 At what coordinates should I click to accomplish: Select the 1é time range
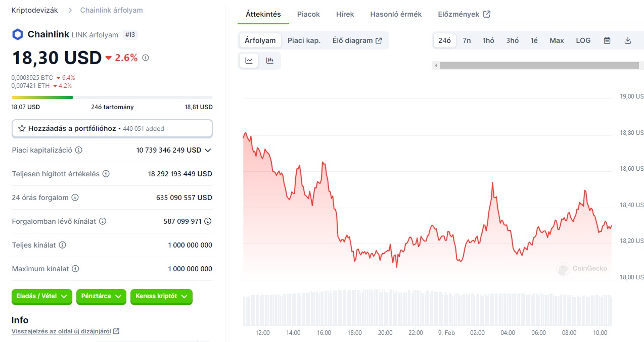[534, 40]
